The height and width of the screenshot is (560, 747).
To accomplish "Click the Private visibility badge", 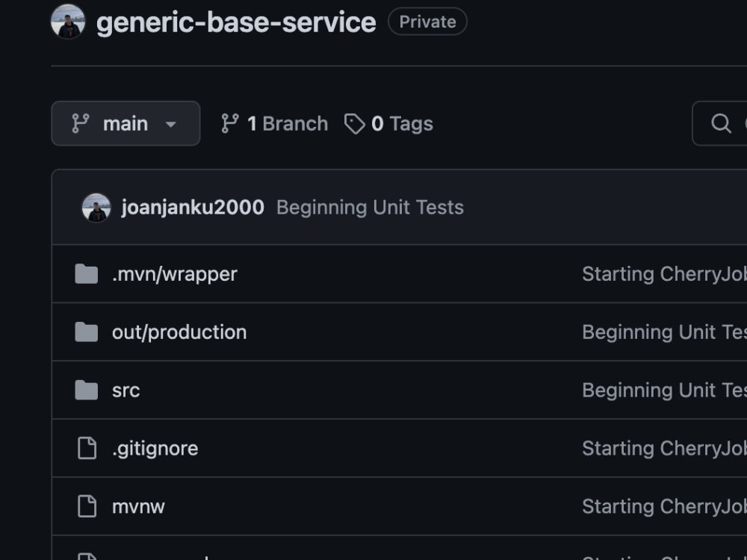I will tap(427, 21).
